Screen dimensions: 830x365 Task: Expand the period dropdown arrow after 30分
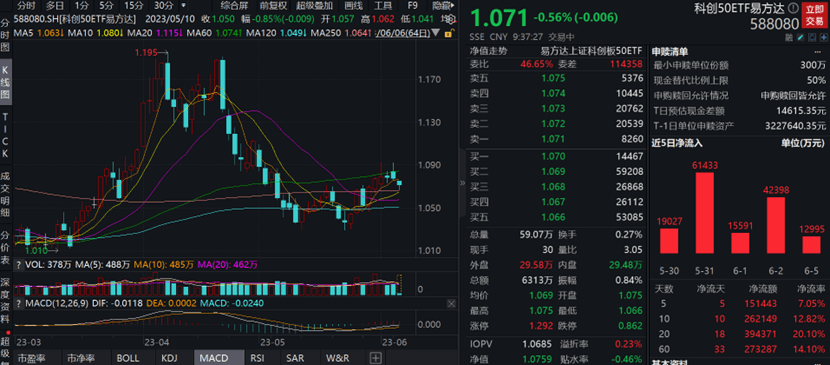coord(183,6)
